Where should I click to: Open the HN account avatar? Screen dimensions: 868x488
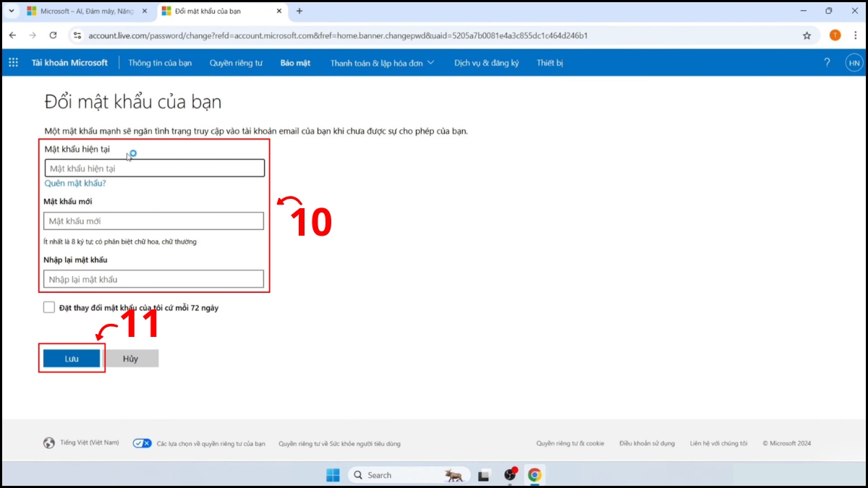854,63
